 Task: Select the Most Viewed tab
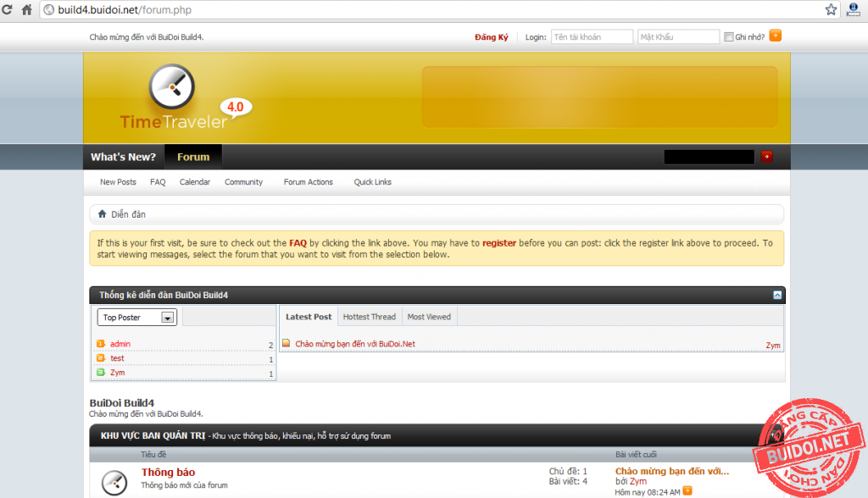click(x=429, y=317)
